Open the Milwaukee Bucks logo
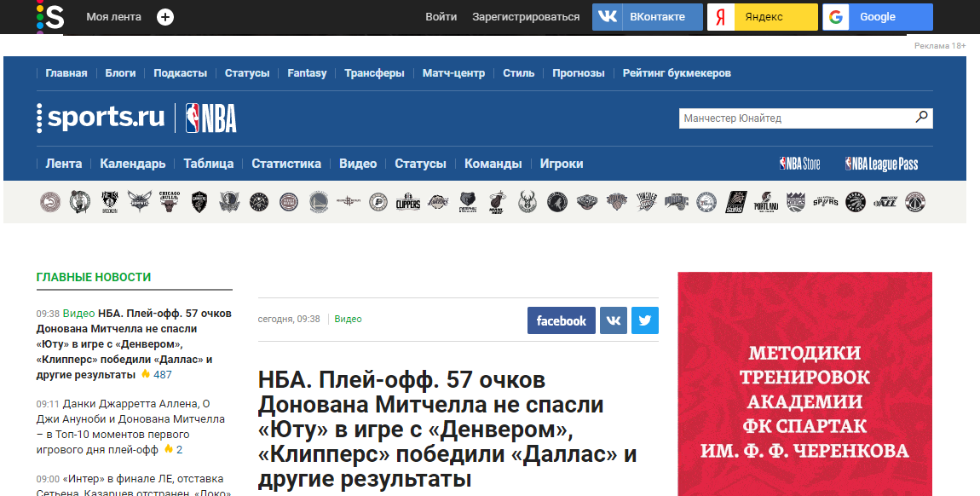980x496 pixels. click(527, 202)
